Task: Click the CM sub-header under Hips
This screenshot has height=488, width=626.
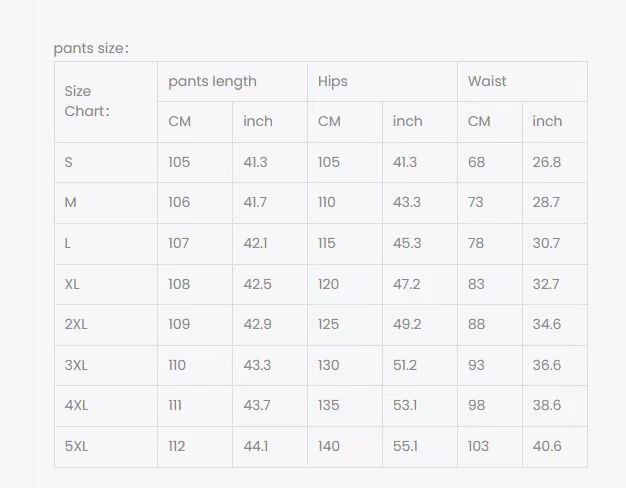Action: coord(329,121)
